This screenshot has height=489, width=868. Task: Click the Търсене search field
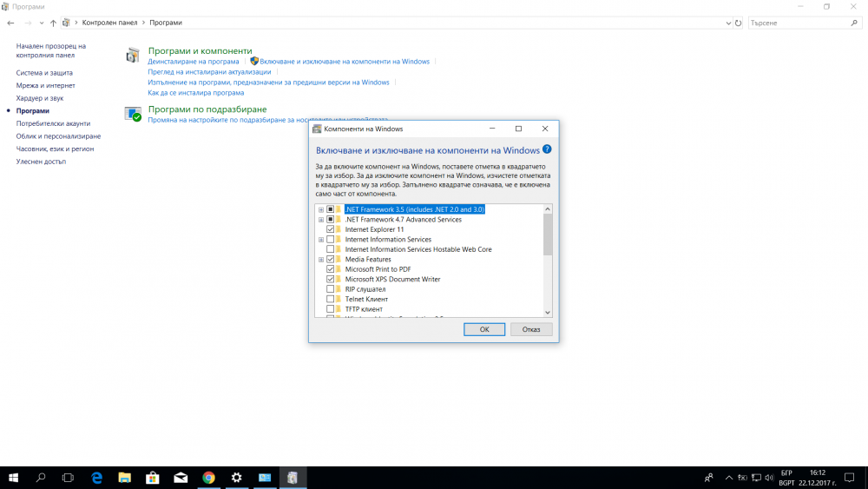coord(799,23)
